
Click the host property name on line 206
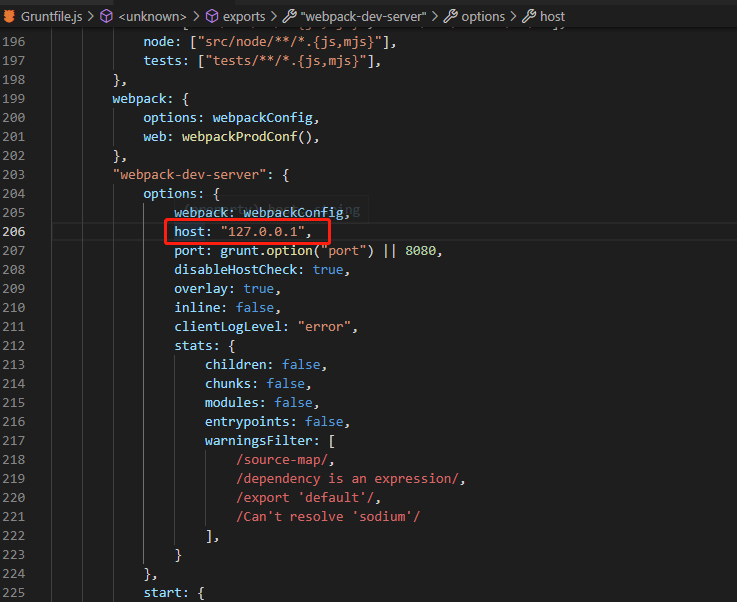tap(189, 232)
